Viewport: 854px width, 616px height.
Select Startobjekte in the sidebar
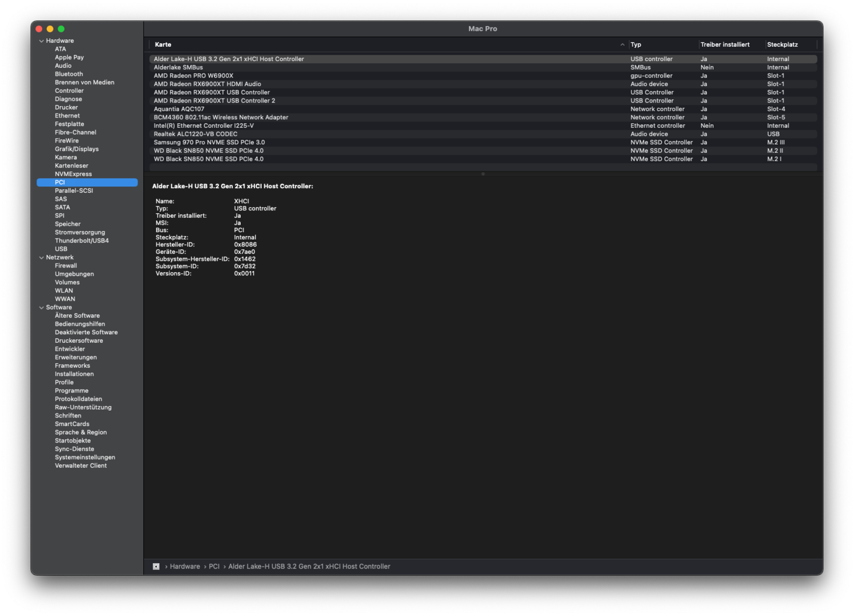tap(72, 441)
